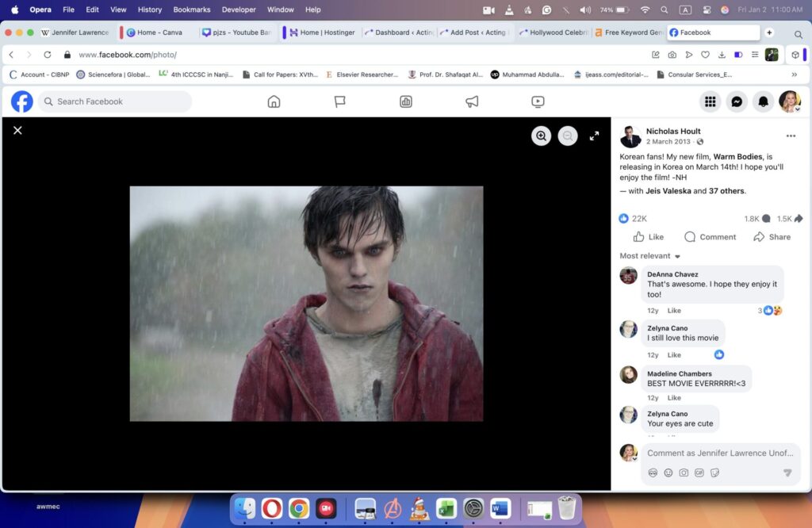The image size is (812, 528).
Task: Click the Home icon in Facebook navbar
Action: click(x=274, y=101)
